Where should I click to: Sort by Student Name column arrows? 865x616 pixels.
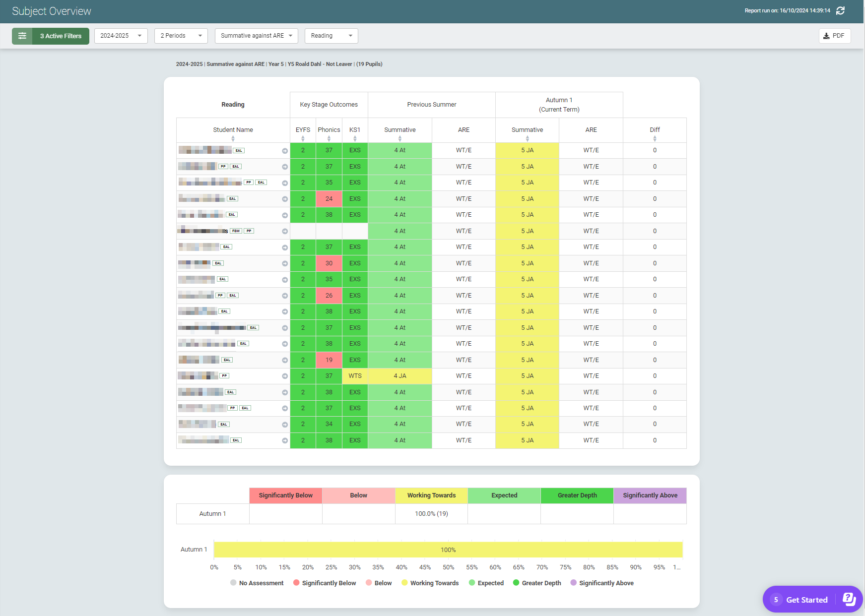[233, 139]
